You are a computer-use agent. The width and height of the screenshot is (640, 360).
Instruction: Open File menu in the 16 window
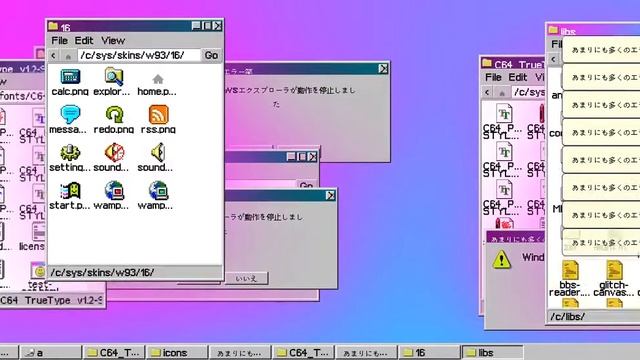tap(60, 40)
